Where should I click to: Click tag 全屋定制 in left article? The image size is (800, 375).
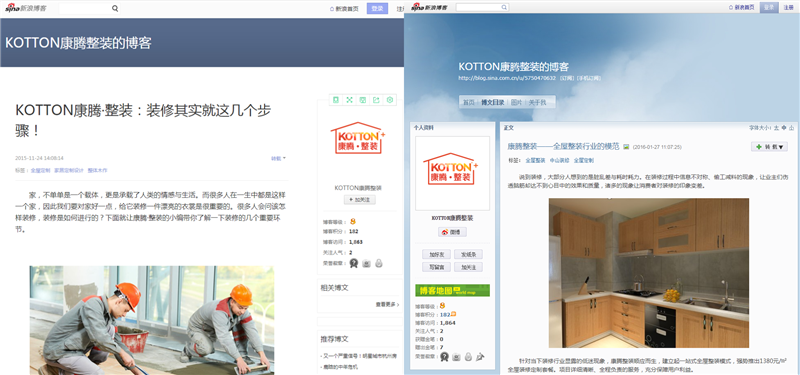coord(40,171)
